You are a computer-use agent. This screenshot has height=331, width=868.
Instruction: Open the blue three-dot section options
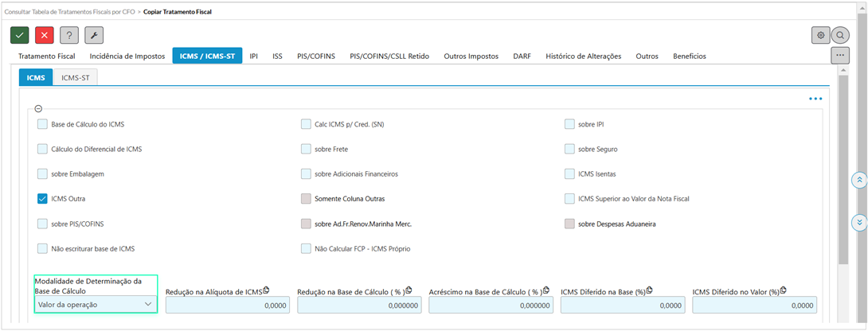click(x=815, y=99)
